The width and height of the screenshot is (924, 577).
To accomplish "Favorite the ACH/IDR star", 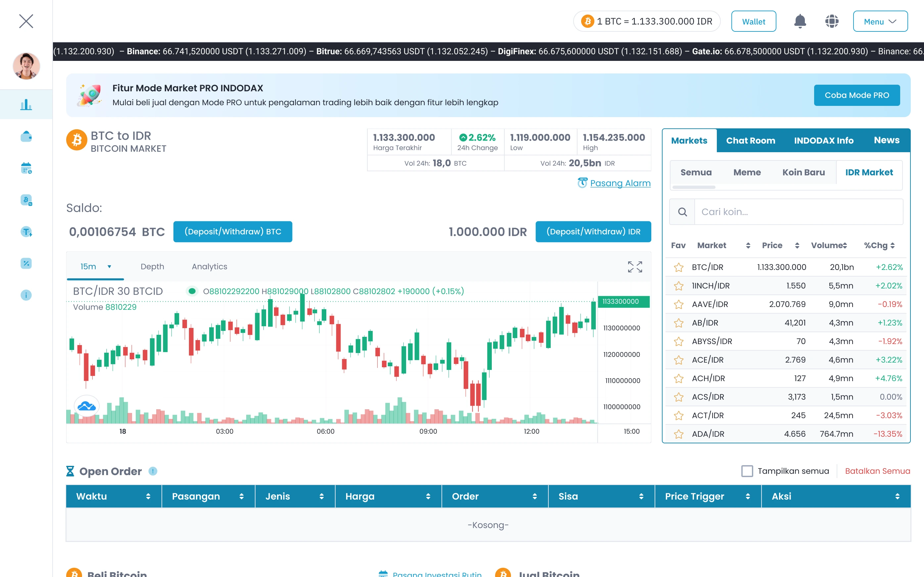I will coord(678,378).
